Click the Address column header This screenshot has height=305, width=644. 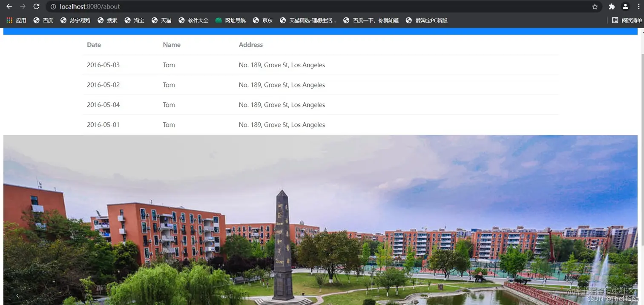tap(251, 45)
